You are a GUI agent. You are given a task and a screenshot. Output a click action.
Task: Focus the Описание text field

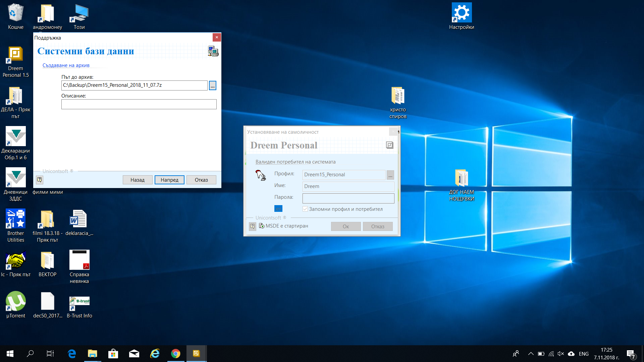coord(139,104)
